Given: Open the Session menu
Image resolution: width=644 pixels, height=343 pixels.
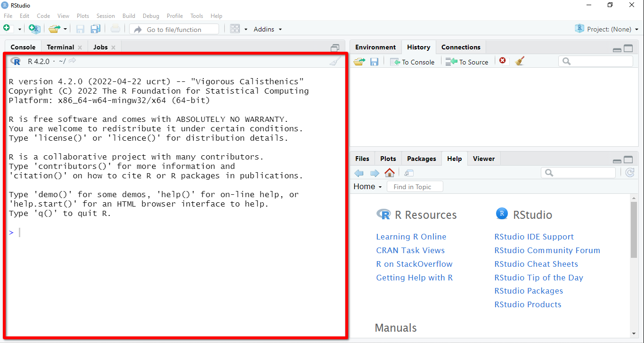Looking at the screenshot, I should point(106,16).
